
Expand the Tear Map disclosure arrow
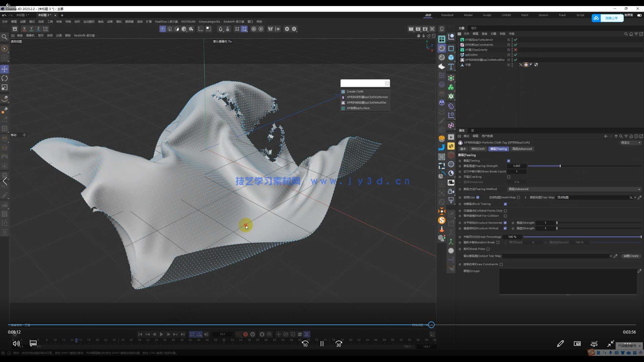click(x=526, y=197)
